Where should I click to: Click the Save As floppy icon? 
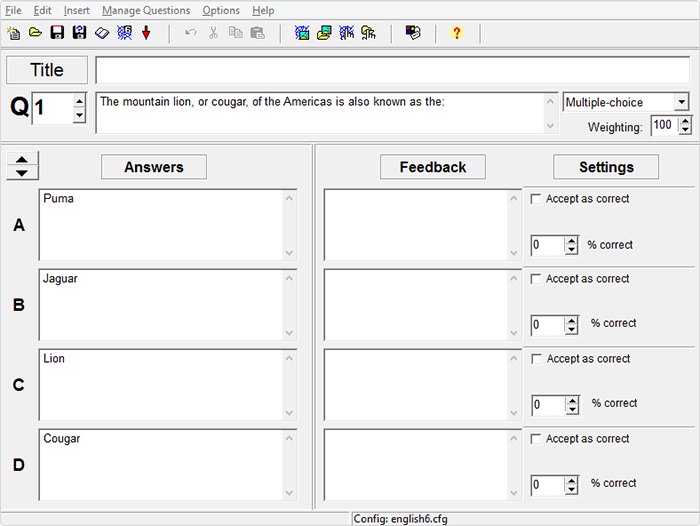[x=79, y=33]
